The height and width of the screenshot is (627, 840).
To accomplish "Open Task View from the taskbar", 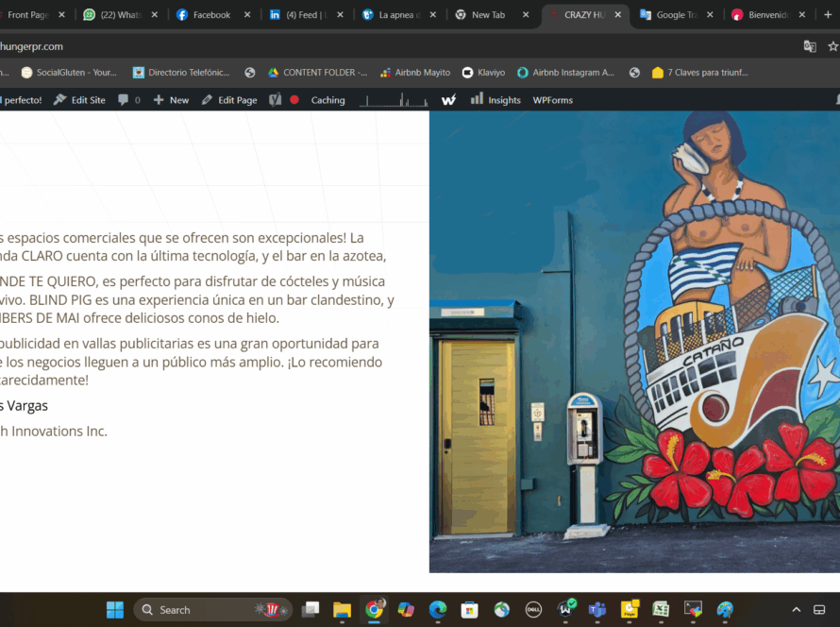I will click(x=311, y=610).
